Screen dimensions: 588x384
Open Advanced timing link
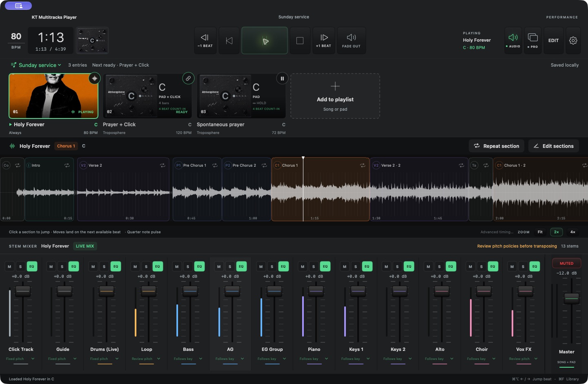pos(497,232)
